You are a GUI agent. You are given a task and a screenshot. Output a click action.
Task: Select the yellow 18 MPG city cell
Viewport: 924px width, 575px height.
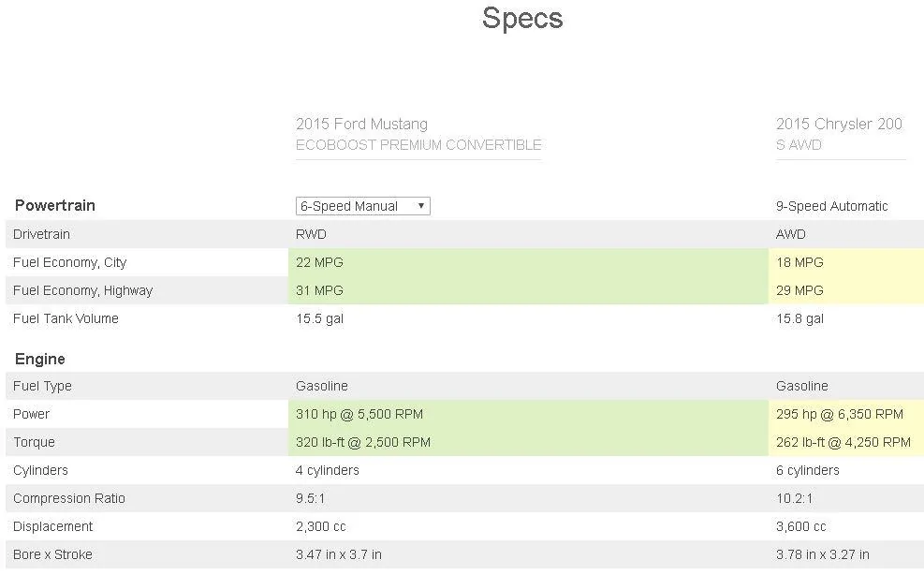tap(846, 262)
